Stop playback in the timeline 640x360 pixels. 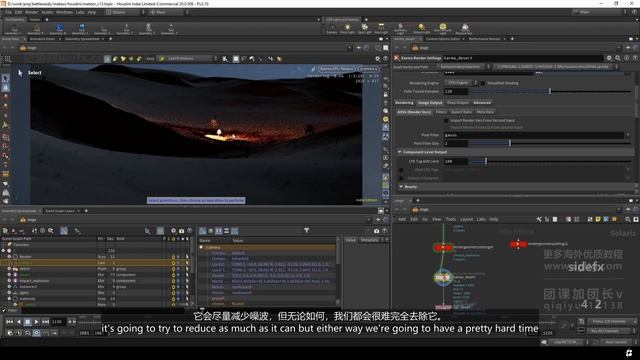28,322
